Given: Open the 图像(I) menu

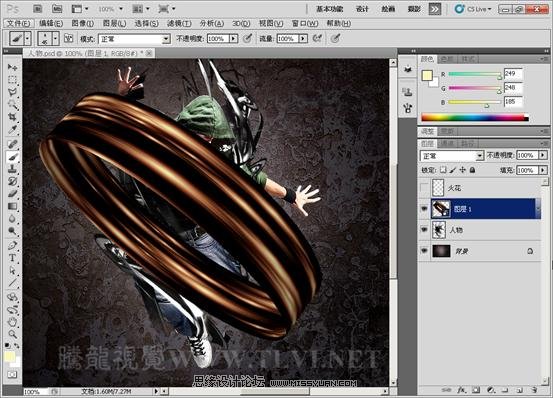Looking at the screenshot, I should coord(83,23).
